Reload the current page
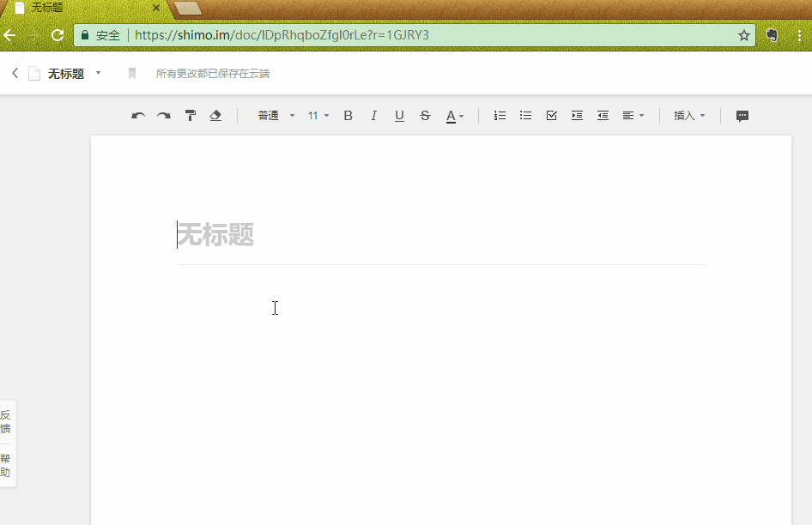 pos(58,35)
